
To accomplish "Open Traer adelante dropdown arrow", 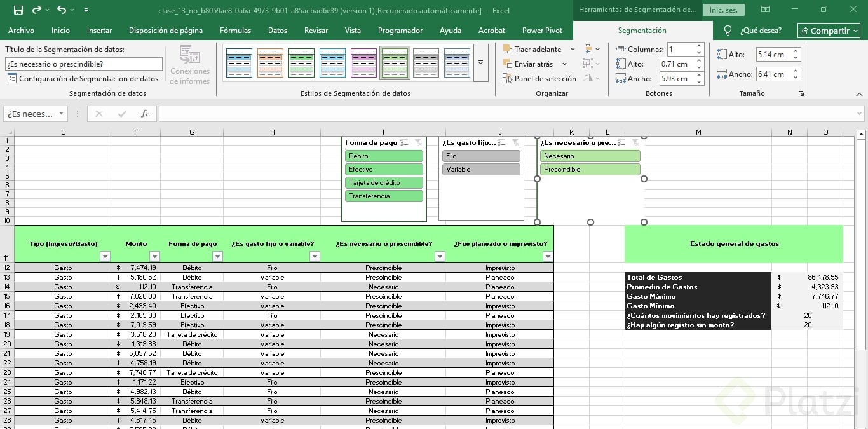I will 572,50.
